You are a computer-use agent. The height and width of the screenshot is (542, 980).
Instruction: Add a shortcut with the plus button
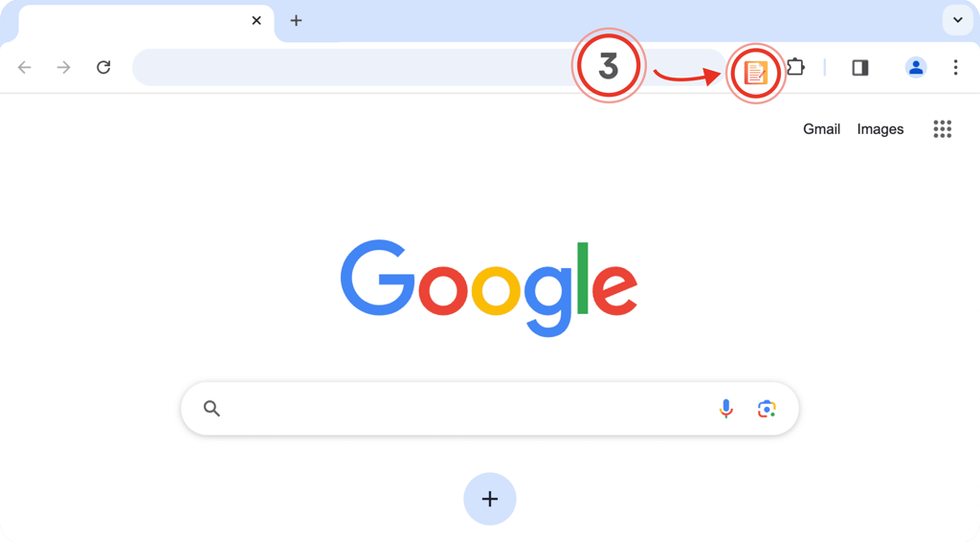click(490, 499)
